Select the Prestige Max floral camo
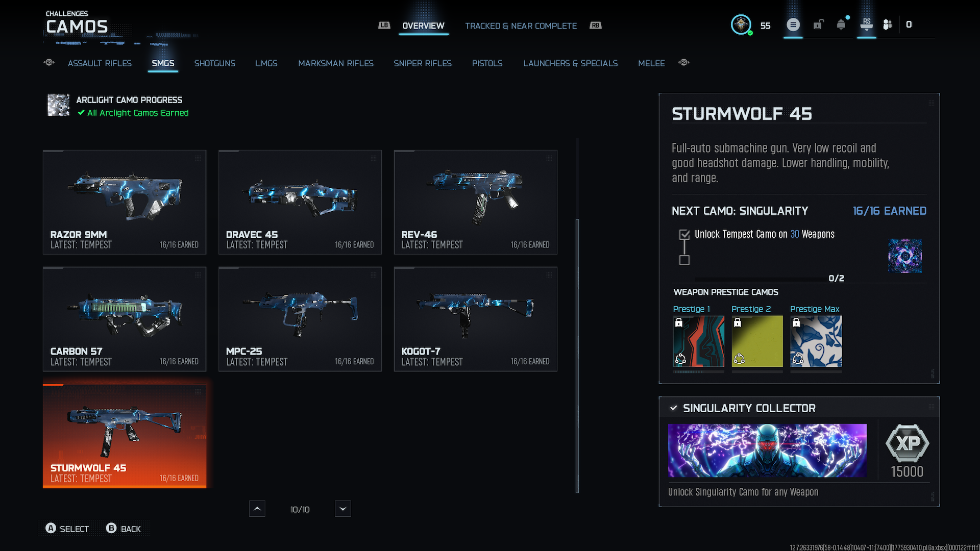 pyautogui.click(x=816, y=341)
